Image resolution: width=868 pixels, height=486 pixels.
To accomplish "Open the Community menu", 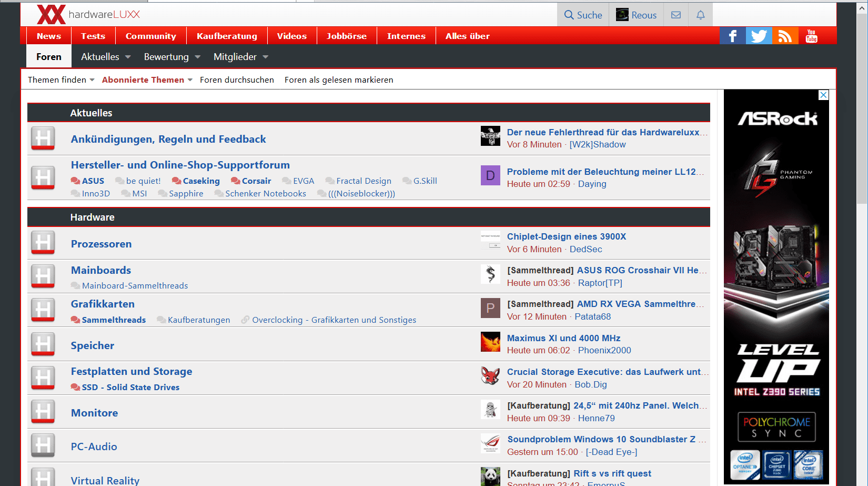I will tap(151, 36).
